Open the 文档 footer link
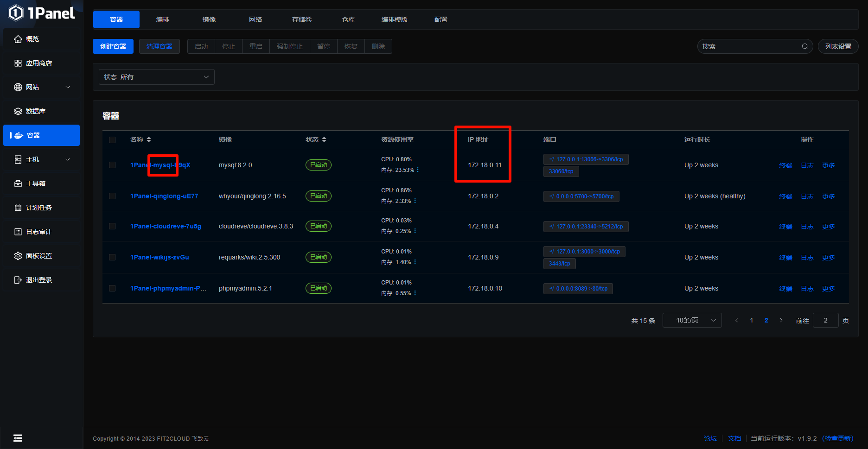This screenshot has height=449, width=868. click(734, 438)
